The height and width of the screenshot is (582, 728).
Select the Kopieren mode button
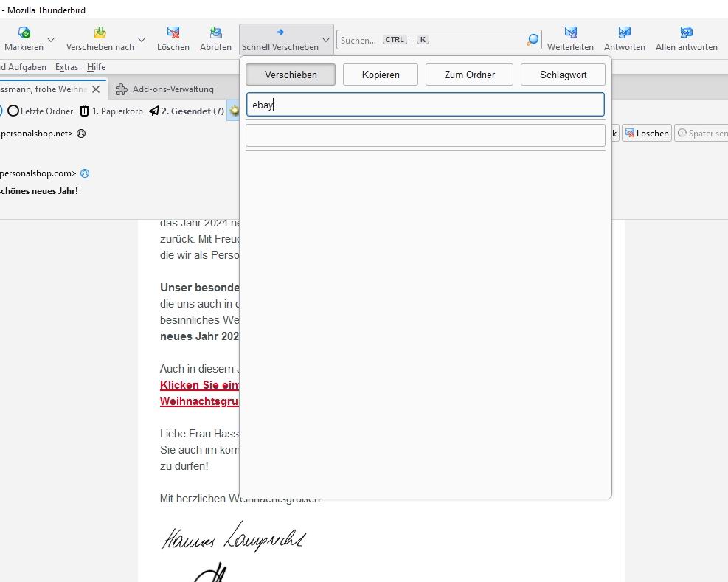[381, 75]
